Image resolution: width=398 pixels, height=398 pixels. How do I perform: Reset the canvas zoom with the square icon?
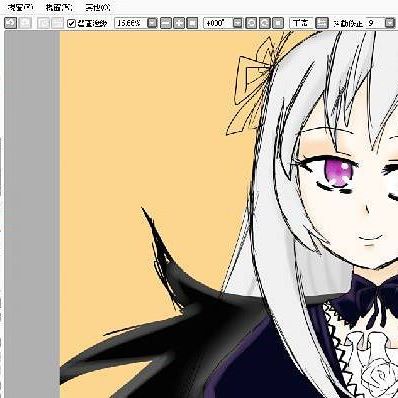(x=192, y=23)
